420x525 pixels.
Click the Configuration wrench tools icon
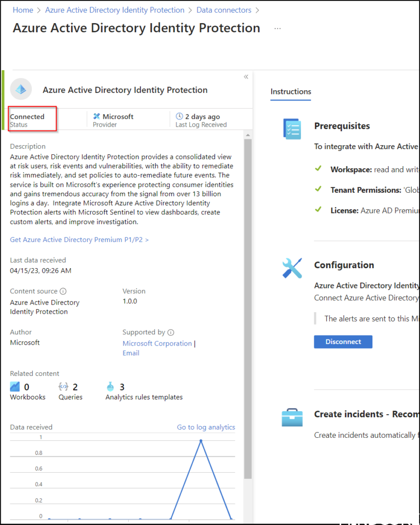[x=292, y=268]
